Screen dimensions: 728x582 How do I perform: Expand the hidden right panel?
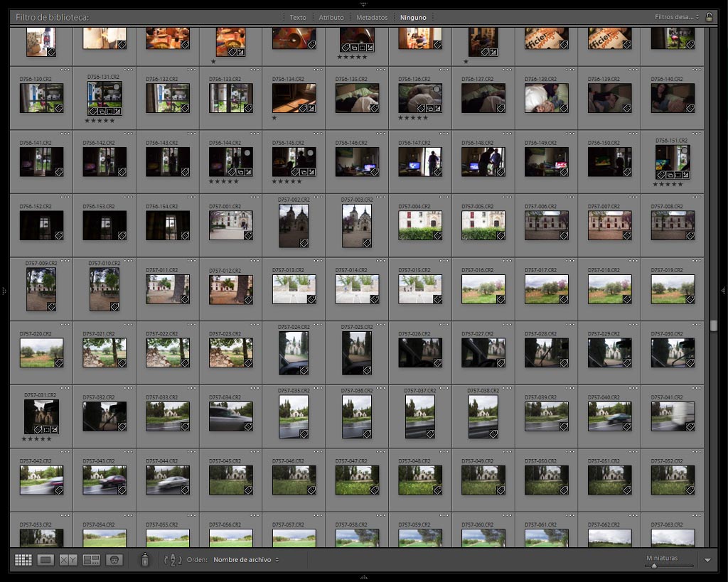click(723, 291)
